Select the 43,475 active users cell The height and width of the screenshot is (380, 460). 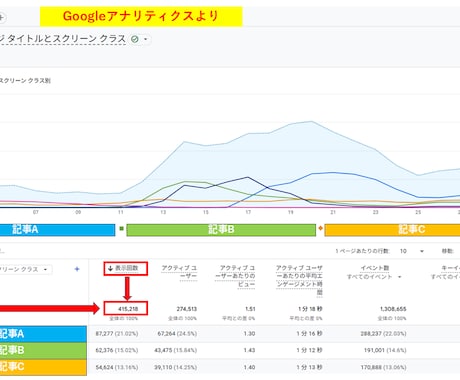coord(176,350)
